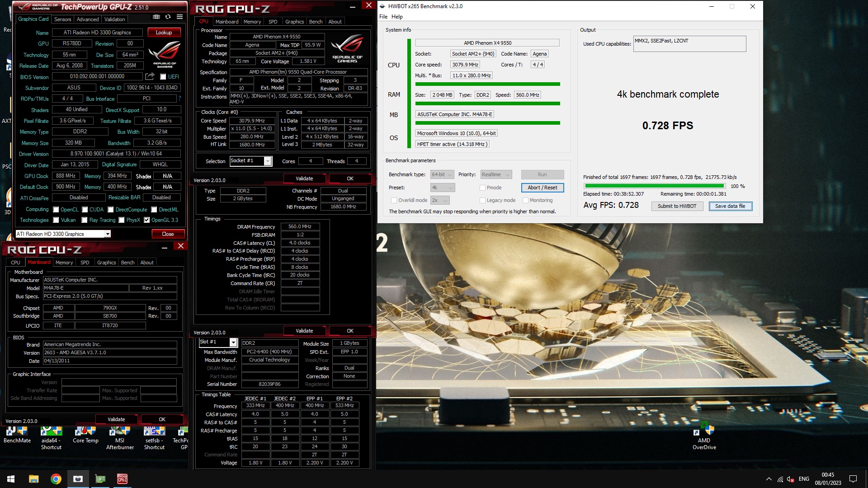Switch to ROG CPU-Z taskbar icon
This screenshot has width=868, height=488.
[x=122, y=479]
